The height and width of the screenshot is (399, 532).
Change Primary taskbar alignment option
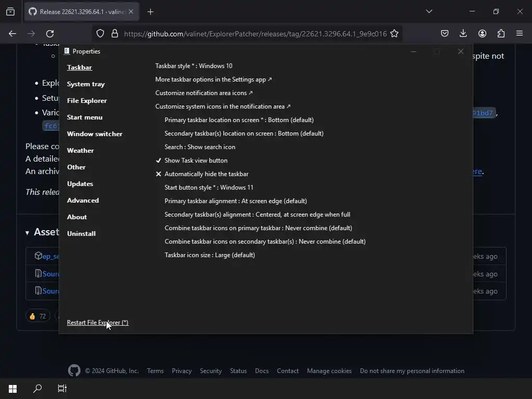[236, 201]
